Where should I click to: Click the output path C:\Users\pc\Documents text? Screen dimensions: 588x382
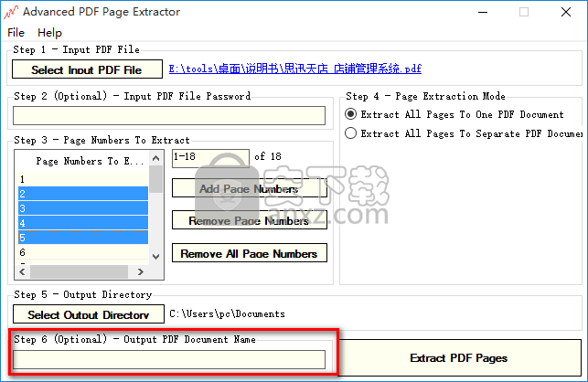(228, 313)
